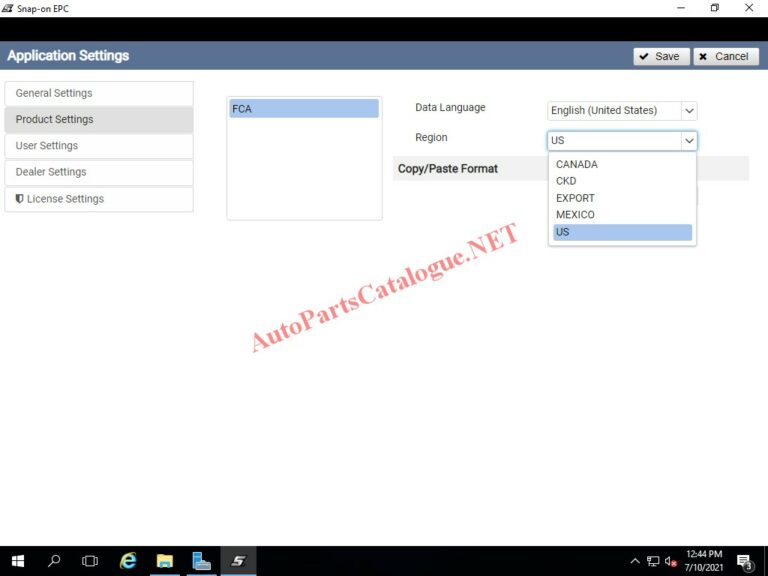Screen dimensions: 768x576
Task: Open Task View on taskbar
Action: [x=90, y=561]
